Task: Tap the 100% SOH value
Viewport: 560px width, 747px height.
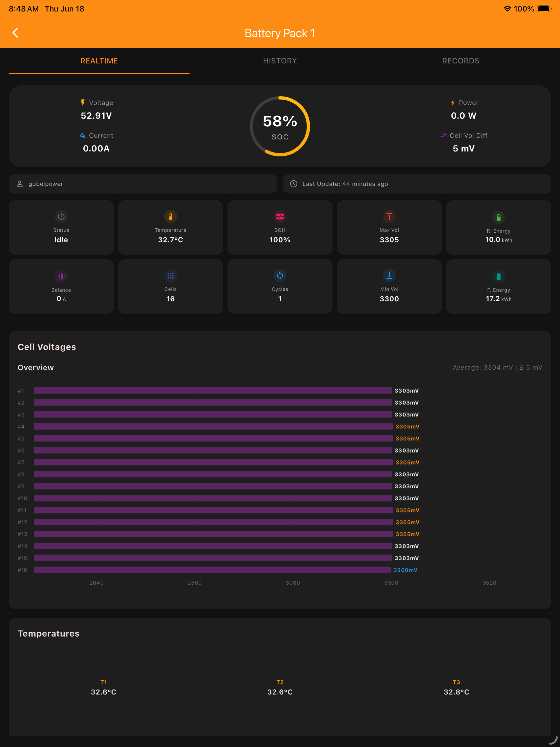Action: (280, 240)
